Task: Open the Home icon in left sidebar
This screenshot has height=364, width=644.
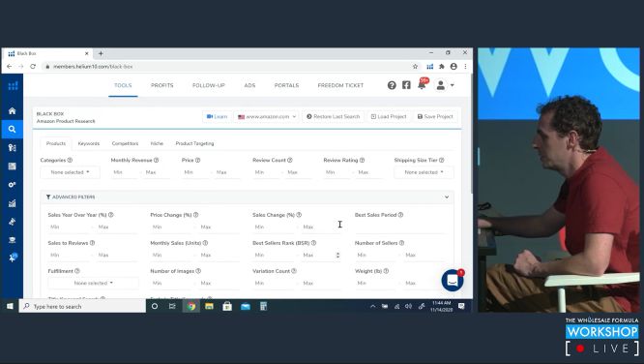Action: coord(13,111)
